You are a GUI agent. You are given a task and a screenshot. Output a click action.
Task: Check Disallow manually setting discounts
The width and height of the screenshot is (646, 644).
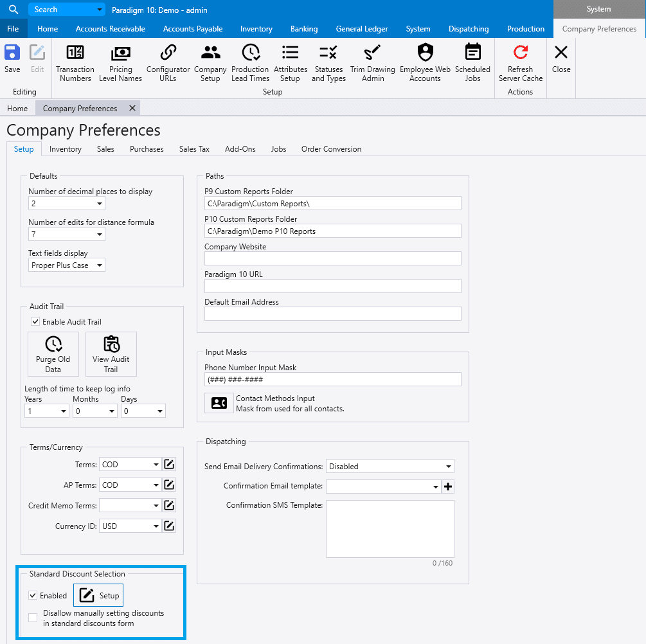coord(33,618)
